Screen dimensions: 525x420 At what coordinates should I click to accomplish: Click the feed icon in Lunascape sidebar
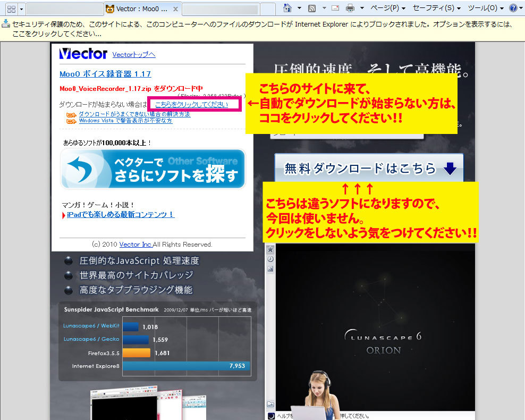[x=270, y=268]
